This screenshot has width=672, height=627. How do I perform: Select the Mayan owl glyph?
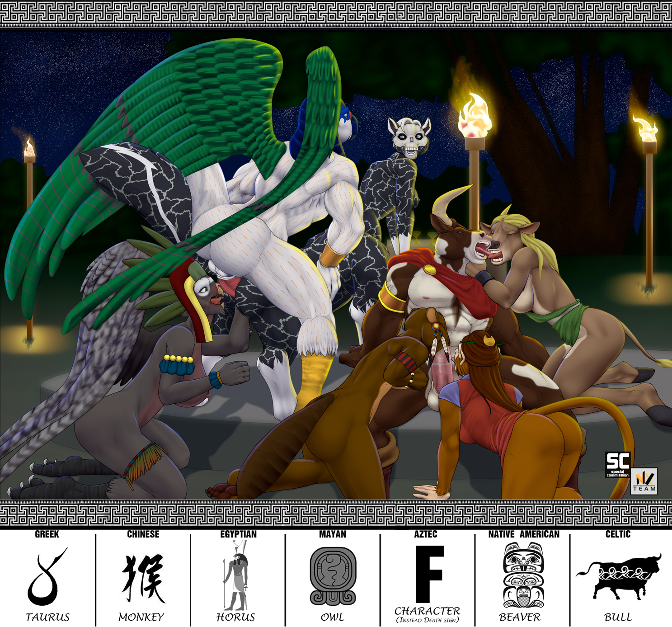click(x=333, y=576)
